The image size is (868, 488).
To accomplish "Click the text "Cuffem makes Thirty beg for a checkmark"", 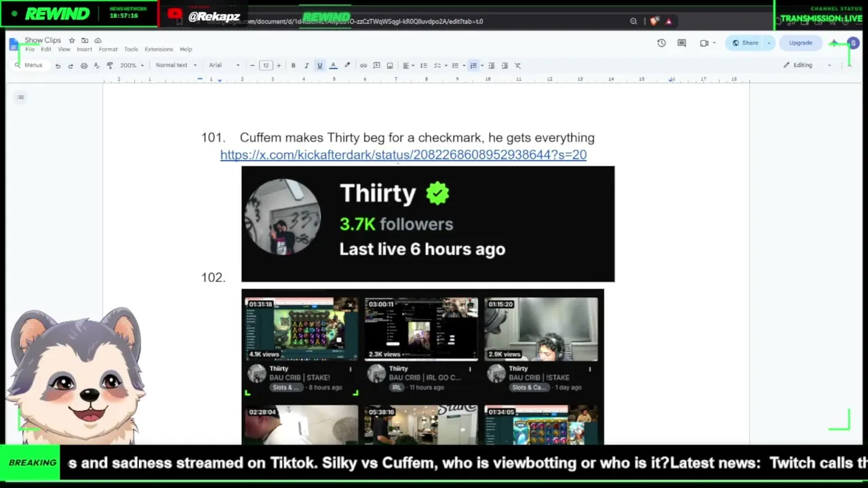I will [x=361, y=138].
